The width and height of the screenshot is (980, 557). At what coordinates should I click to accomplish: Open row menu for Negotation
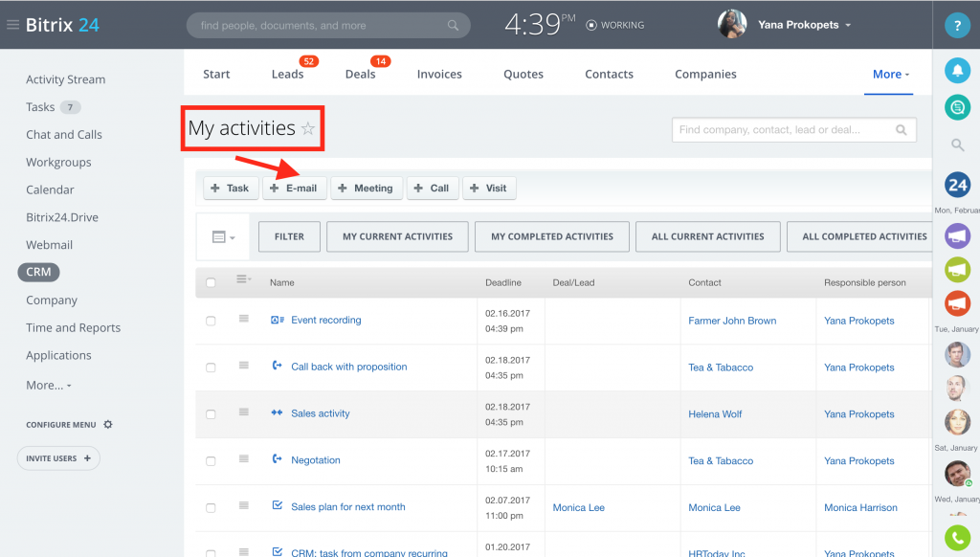coord(244,458)
